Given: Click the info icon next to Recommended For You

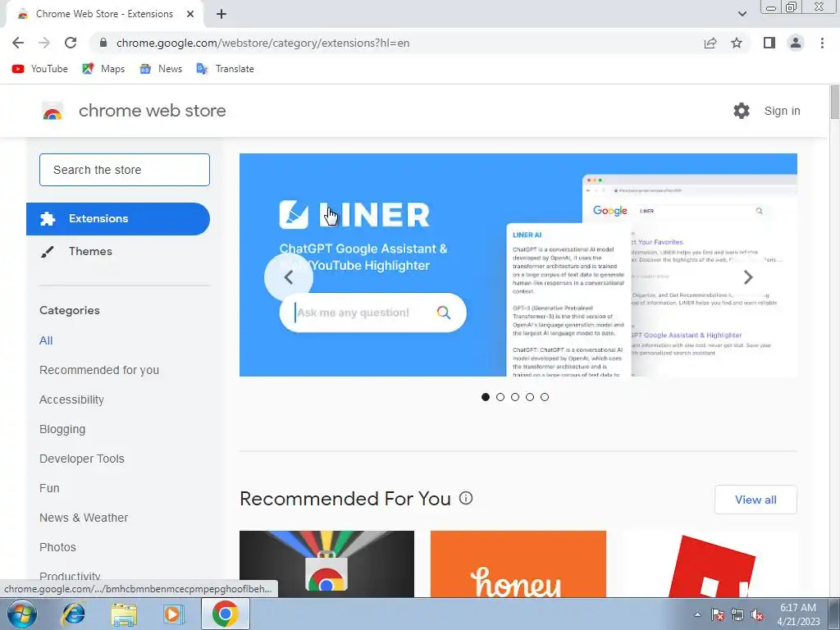Looking at the screenshot, I should click(x=466, y=498).
